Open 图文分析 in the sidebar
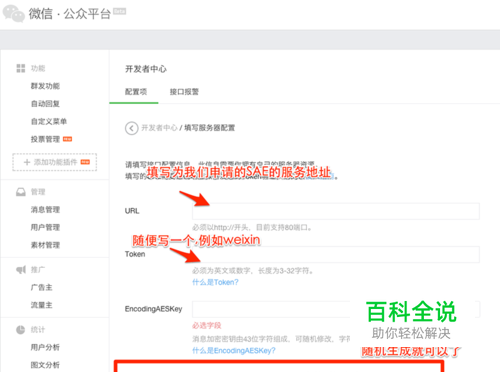Viewport: 500px width, 372px height. click(45, 365)
